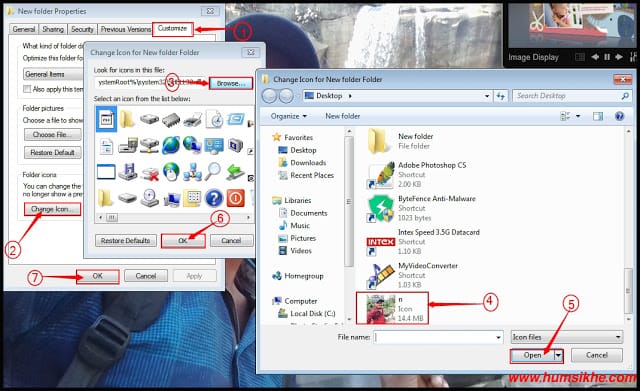Select the green arrow drive icon
The image size is (640, 391).
[235, 172]
